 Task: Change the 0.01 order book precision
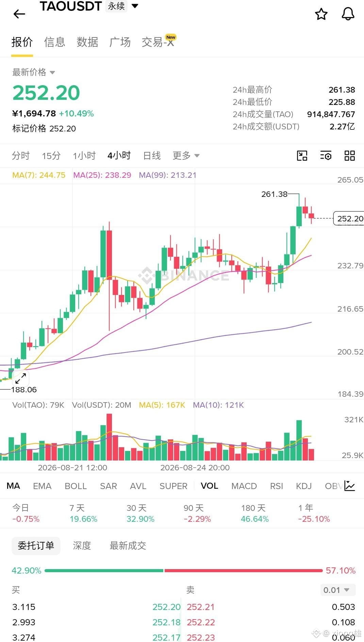click(x=337, y=590)
